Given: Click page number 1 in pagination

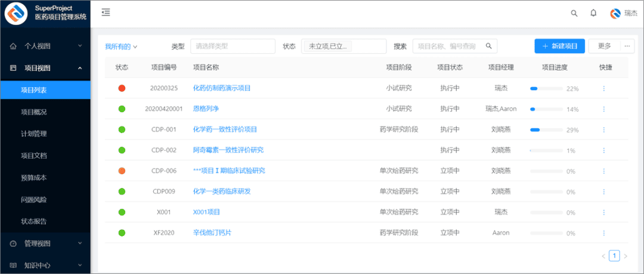Looking at the screenshot, I should [614, 256].
